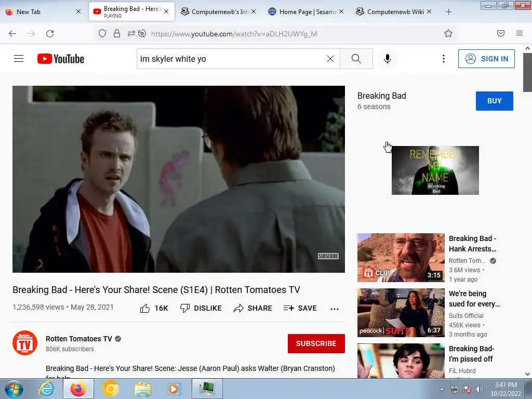Close the New Tab tab

78,11
